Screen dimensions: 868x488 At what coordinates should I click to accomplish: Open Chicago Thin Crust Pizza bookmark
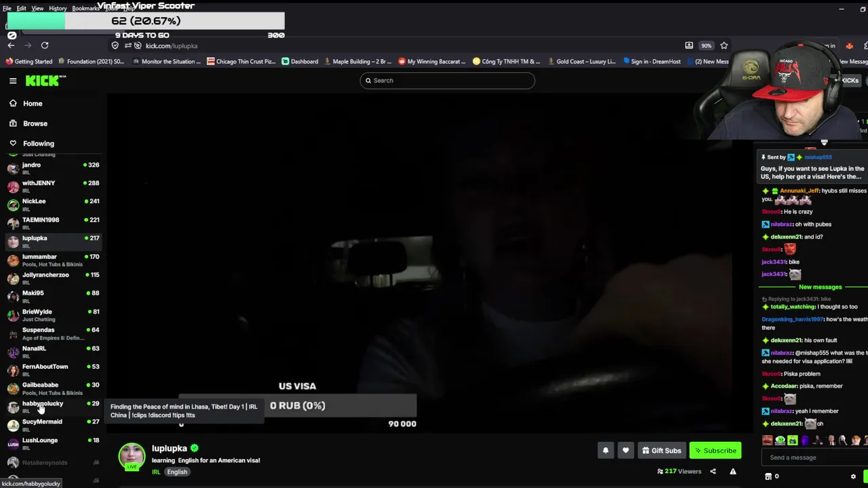click(241, 62)
